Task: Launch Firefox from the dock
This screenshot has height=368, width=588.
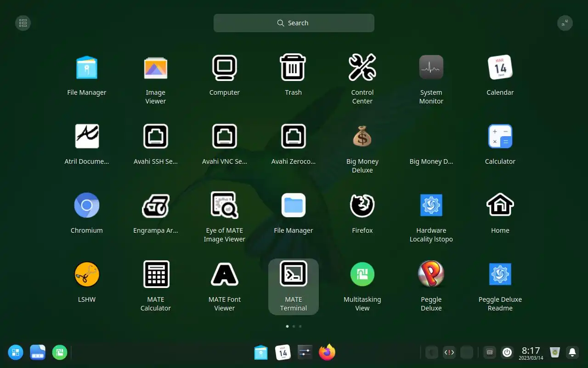Action: coord(327,353)
